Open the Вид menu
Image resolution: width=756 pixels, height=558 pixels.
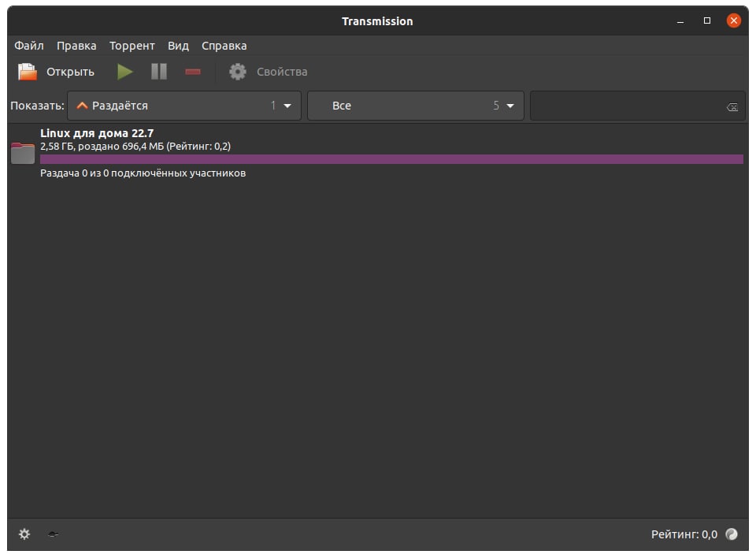[x=178, y=46]
